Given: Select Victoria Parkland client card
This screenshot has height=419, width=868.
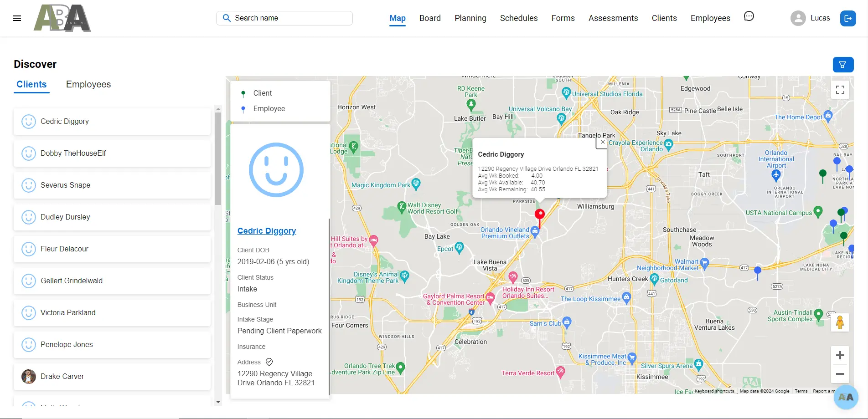Looking at the screenshot, I should tap(112, 313).
